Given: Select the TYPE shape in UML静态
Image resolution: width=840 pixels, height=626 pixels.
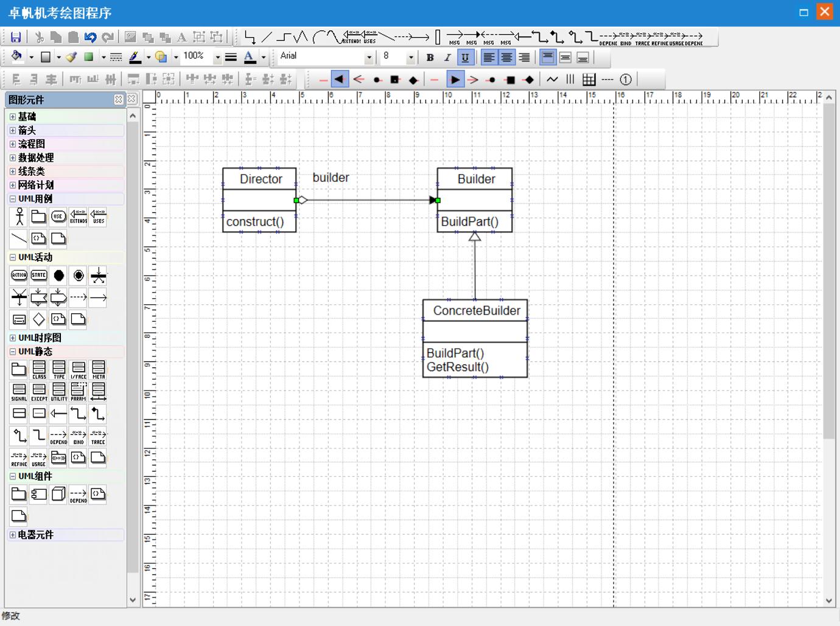Looking at the screenshot, I should click(58, 369).
